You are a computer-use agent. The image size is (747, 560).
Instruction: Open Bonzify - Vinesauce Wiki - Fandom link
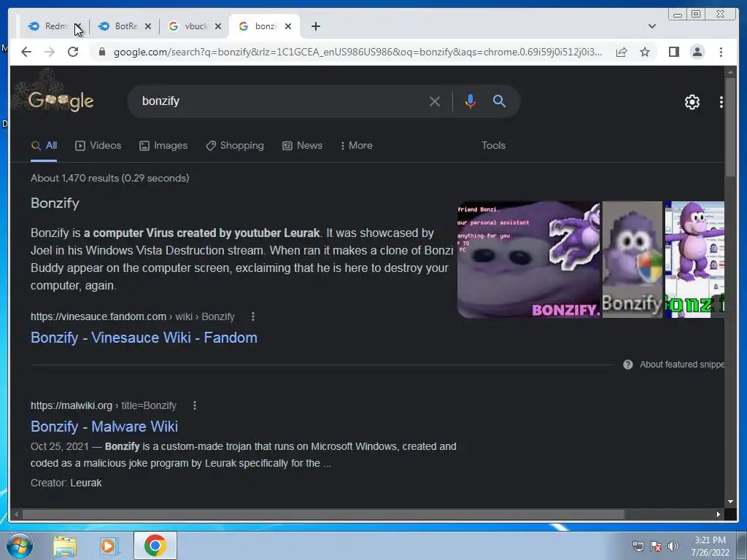click(144, 338)
